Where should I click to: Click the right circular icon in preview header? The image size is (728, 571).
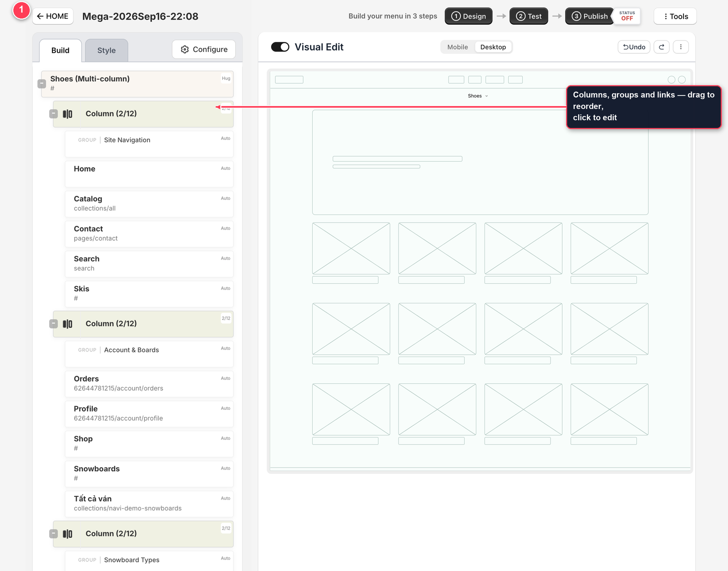(682, 80)
